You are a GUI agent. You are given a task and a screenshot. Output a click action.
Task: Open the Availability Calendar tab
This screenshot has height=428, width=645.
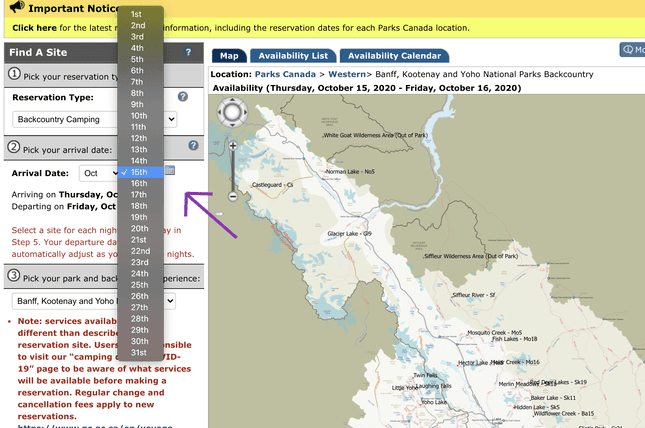pyautogui.click(x=394, y=56)
